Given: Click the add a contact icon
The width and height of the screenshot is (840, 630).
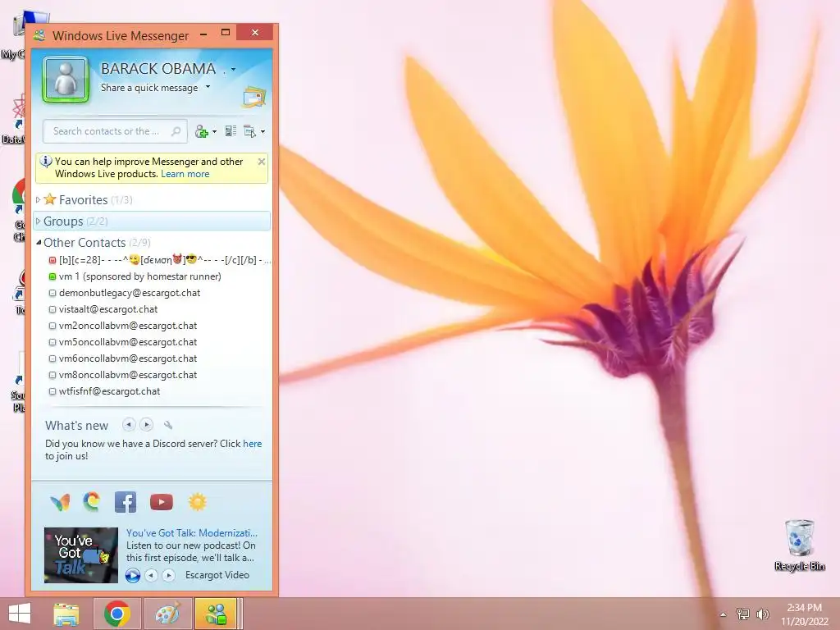Looking at the screenshot, I should [201, 131].
